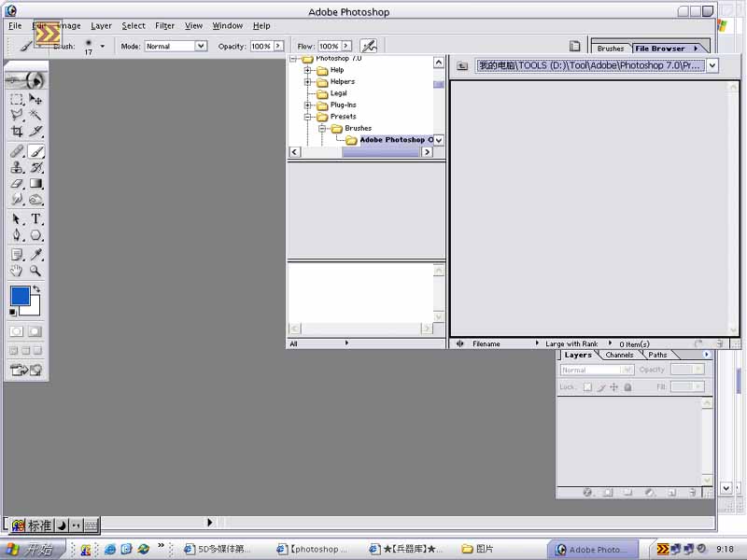Switch to the Paths tab
The image size is (747, 560).
[657, 355]
